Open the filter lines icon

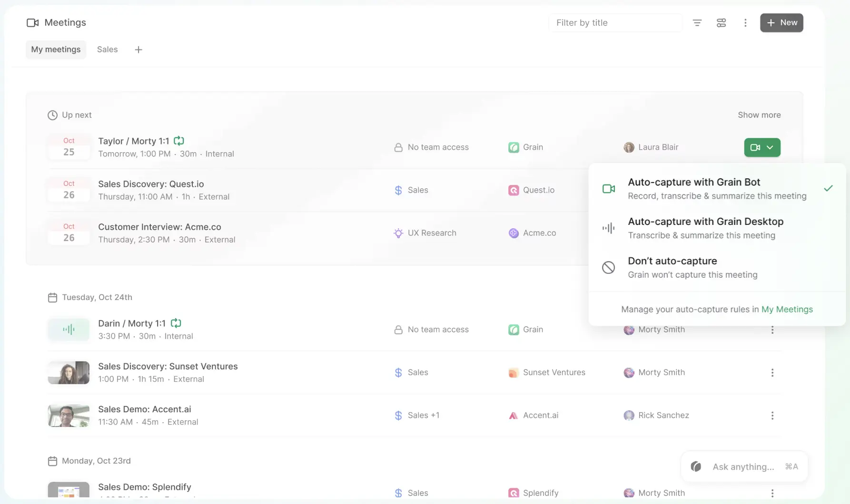697,23
